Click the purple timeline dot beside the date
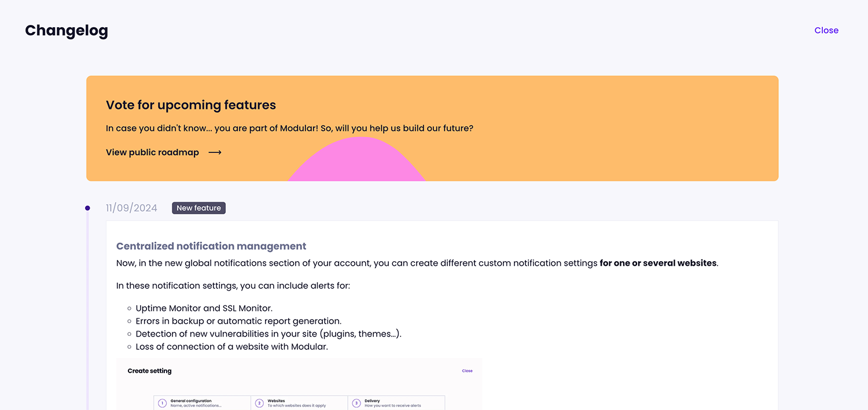Screen dimensions: 868x410 point(87,207)
